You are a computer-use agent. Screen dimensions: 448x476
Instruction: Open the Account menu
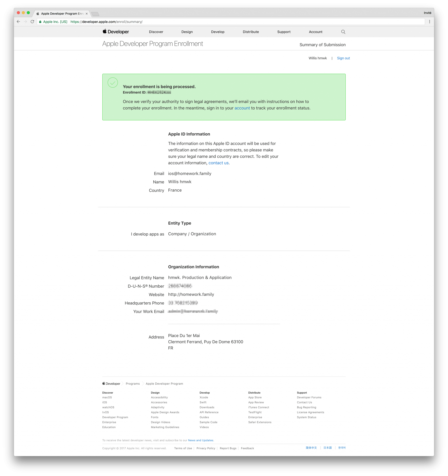[x=315, y=32]
